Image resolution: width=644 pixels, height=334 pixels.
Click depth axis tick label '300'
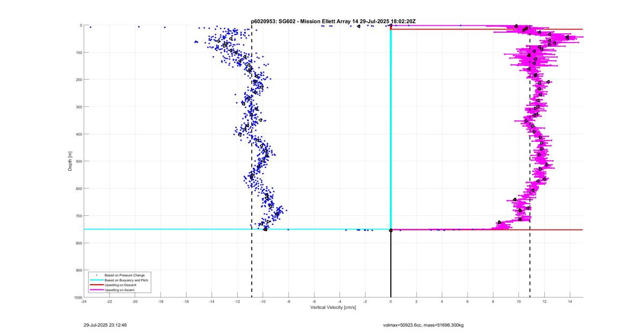point(78,107)
